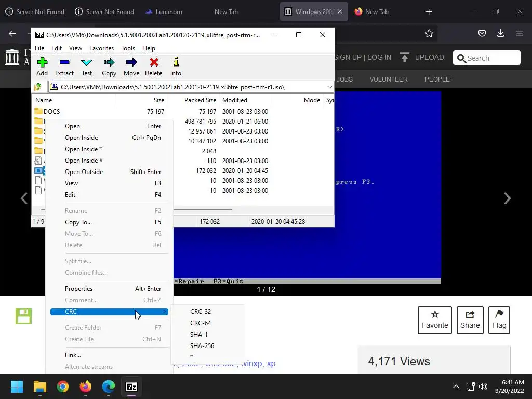
Task: Click the Upload arrow icon
Action: click(x=404, y=57)
